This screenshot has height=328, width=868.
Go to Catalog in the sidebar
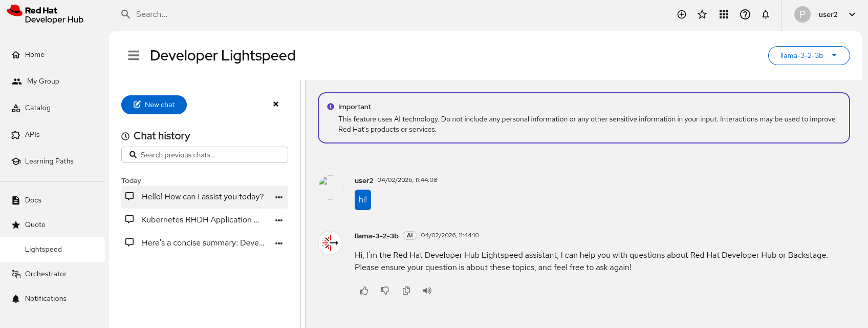[x=37, y=108]
